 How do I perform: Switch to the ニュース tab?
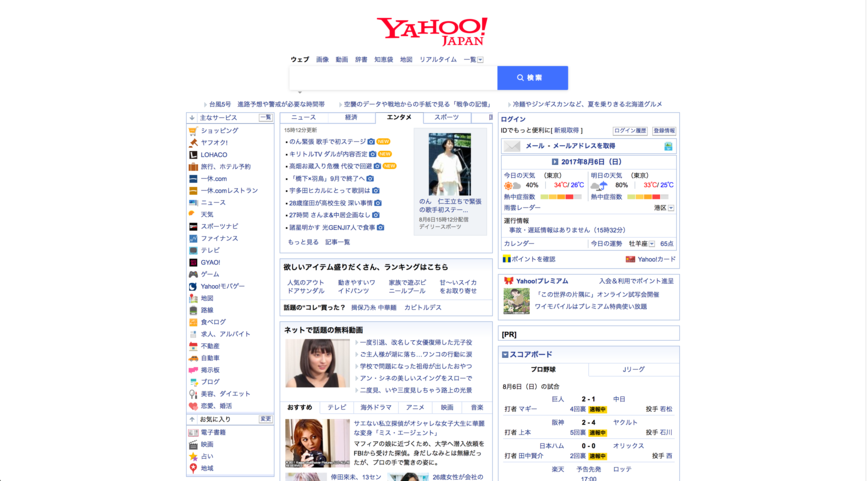(x=304, y=118)
